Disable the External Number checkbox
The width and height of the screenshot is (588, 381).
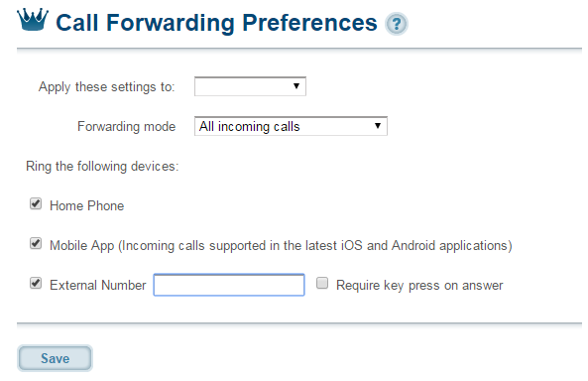[36, 283]
